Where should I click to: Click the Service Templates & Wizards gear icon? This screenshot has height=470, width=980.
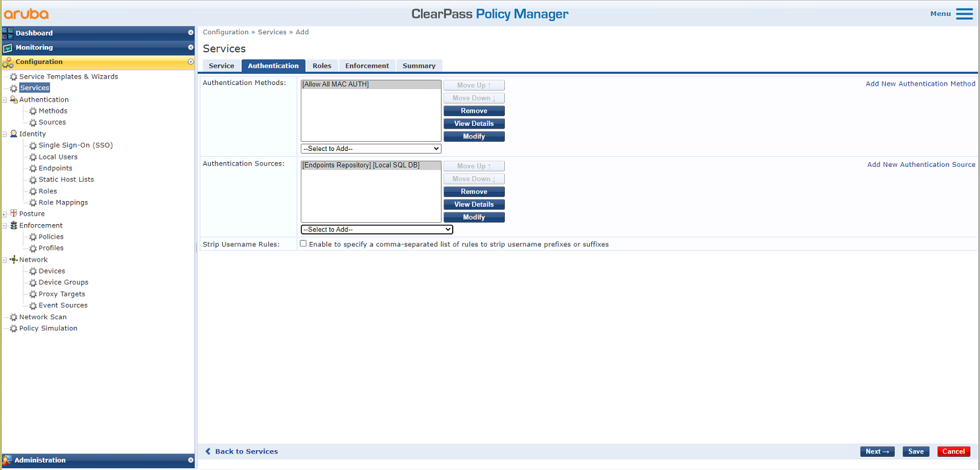coord(13,76)
